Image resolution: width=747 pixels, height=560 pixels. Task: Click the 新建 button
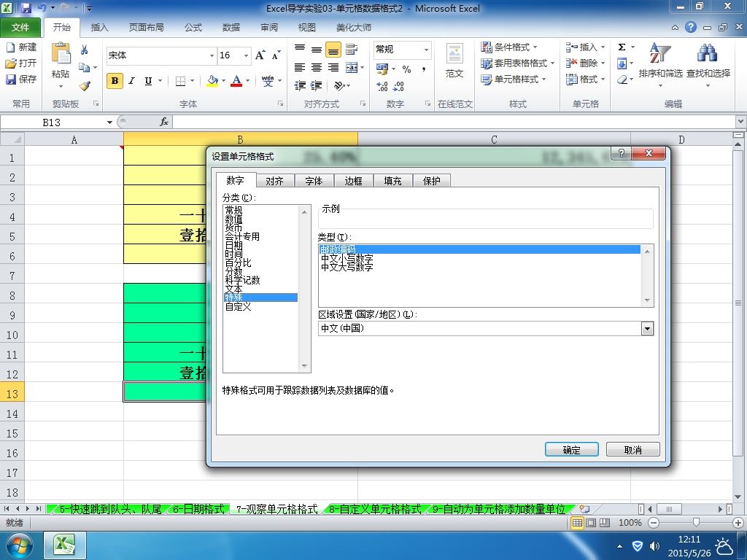(x=21, y=47)
